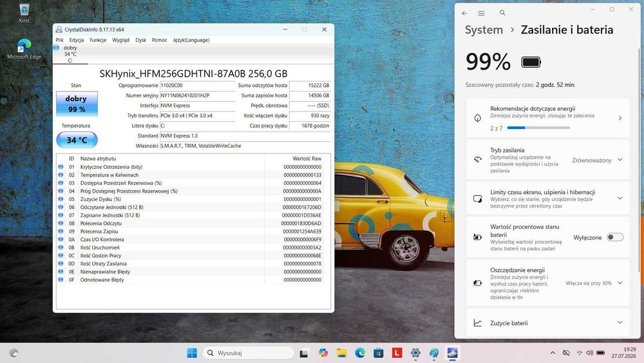Viewport: 644px width, 363px height.
Task: Click the volume speaker tray icon
Action: (x=589, y=353)
